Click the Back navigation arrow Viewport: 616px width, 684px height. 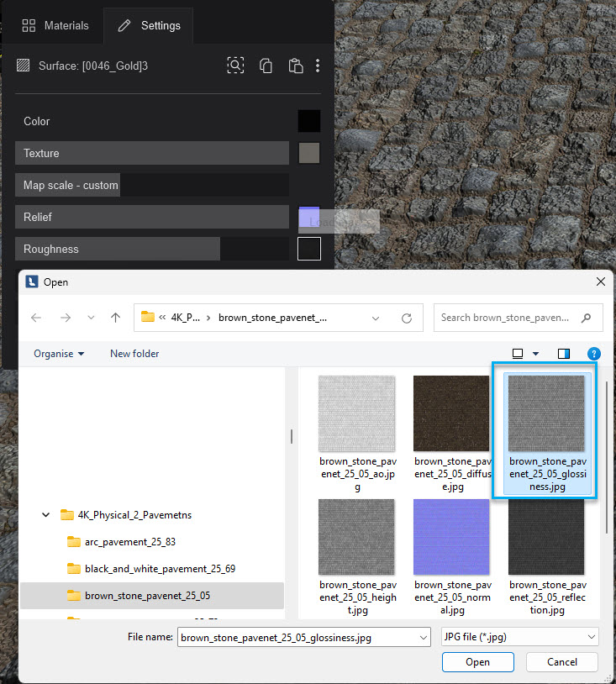(36, 318)
